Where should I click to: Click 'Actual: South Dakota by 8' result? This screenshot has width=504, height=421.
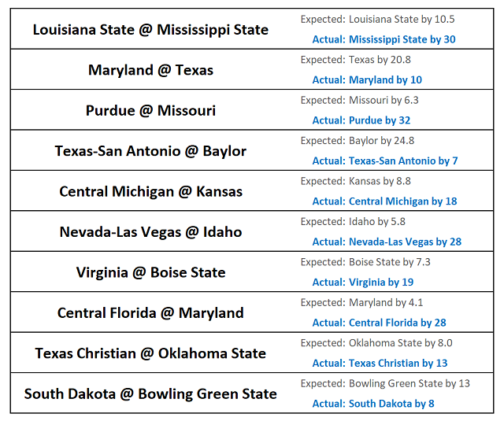373,404
